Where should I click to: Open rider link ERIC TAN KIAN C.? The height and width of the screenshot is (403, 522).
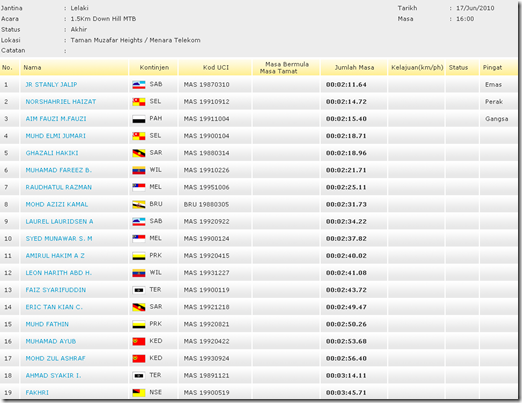click(x=54, y=307)
